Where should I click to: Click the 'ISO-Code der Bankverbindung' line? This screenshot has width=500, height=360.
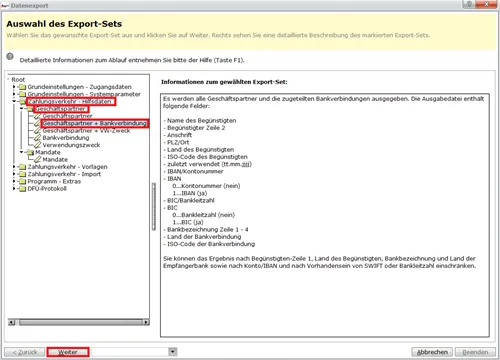tap(209, 244)
